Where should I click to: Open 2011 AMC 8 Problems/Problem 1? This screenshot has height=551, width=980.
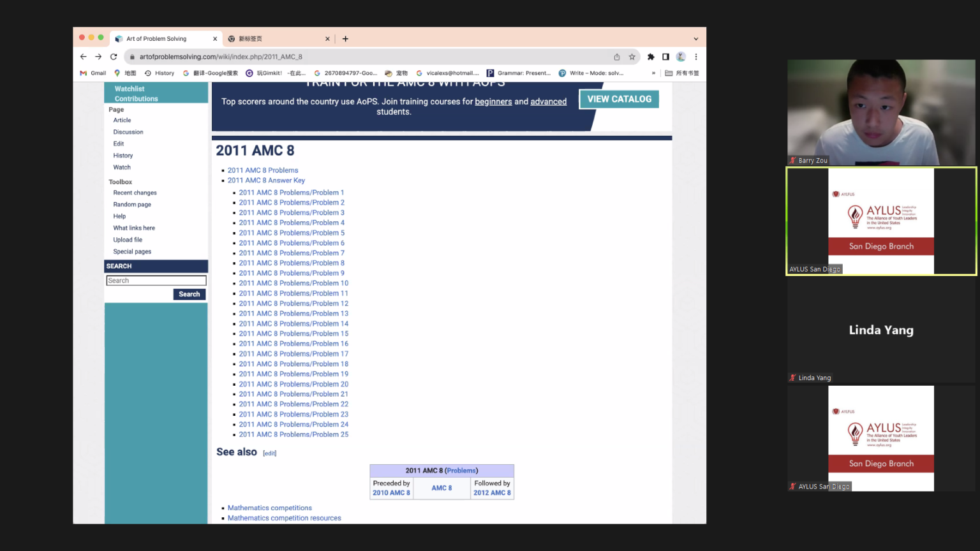(292, 193)
